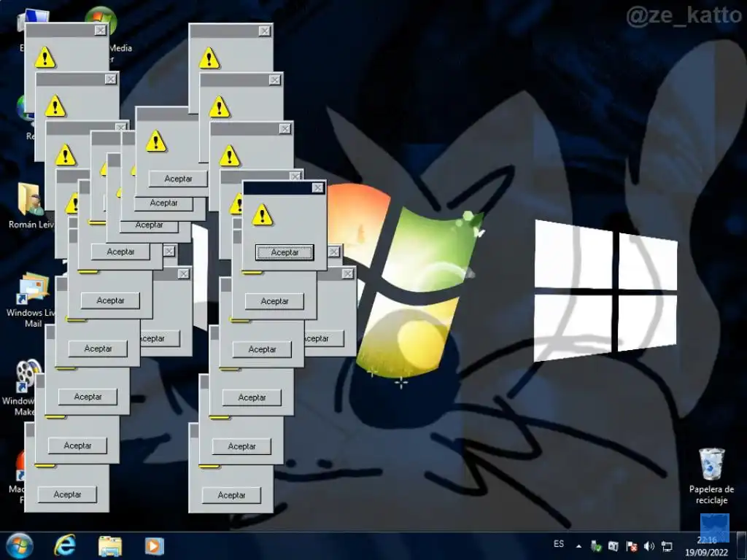Click the tray icon left of the Action Center flag
This screenshot has width=747, height=560.
coord(613,546)
